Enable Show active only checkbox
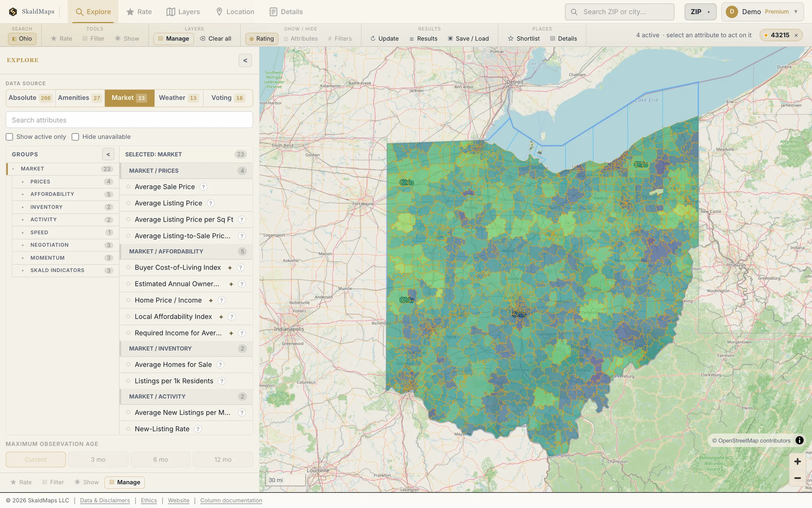This screenshot has height=508, width=812. tap(10, 137)
